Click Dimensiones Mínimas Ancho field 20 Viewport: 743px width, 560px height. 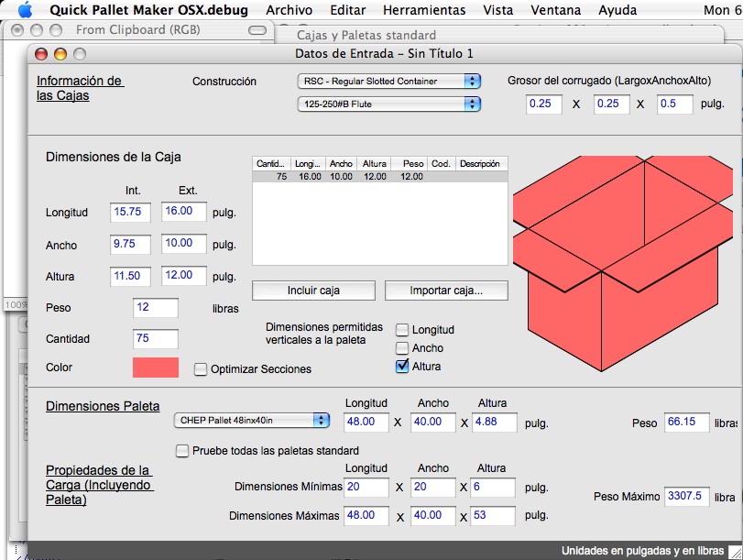point(433,488)
